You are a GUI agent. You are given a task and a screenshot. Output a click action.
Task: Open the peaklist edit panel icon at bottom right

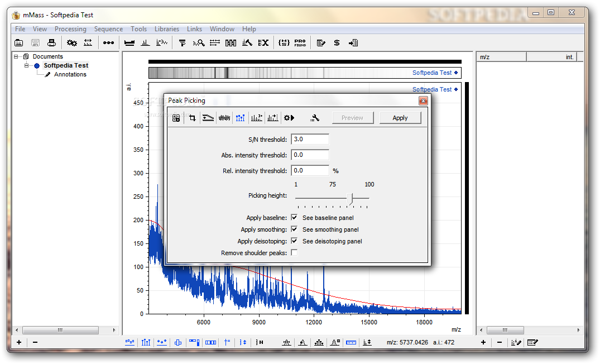pyautogui.click(x=532, y=343)
